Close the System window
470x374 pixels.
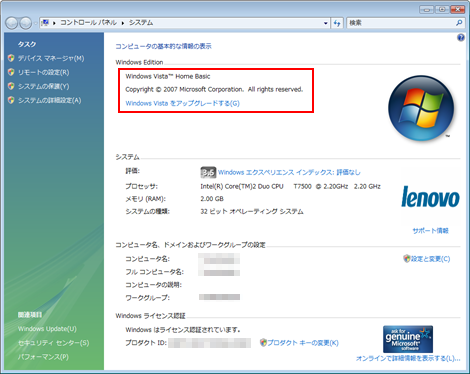click(x=457, y=9)
